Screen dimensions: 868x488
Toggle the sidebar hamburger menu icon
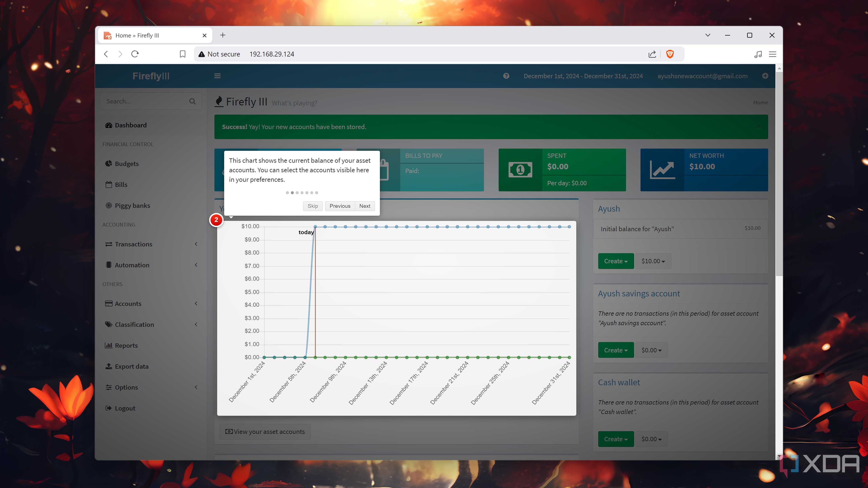[x=217, y=76]
